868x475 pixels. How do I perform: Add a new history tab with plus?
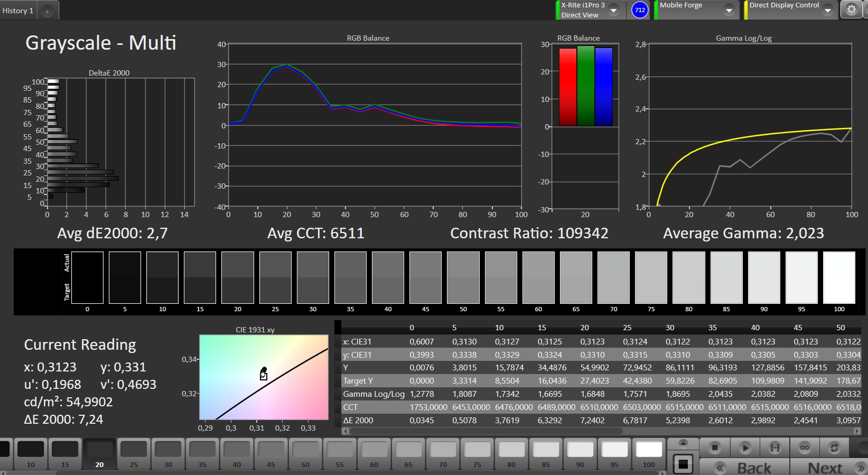click(x=47, y=11)
